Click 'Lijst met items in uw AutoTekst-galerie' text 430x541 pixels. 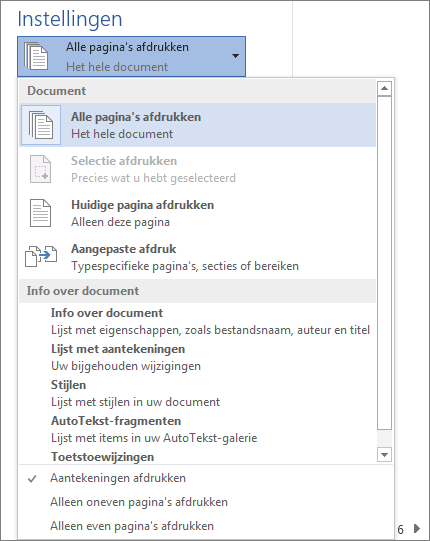[154, 438]
